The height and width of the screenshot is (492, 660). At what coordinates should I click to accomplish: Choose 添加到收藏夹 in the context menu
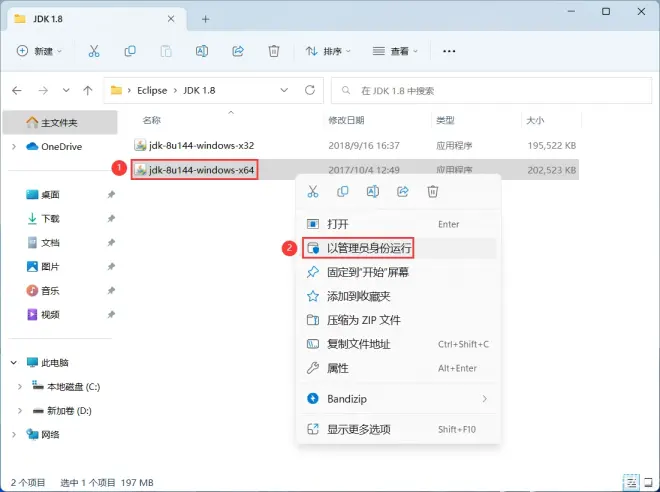399,296
